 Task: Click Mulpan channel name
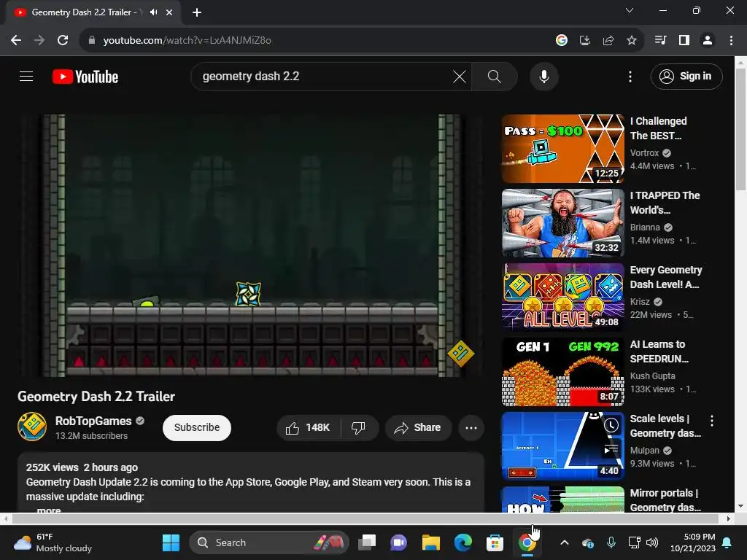point(645,450)
